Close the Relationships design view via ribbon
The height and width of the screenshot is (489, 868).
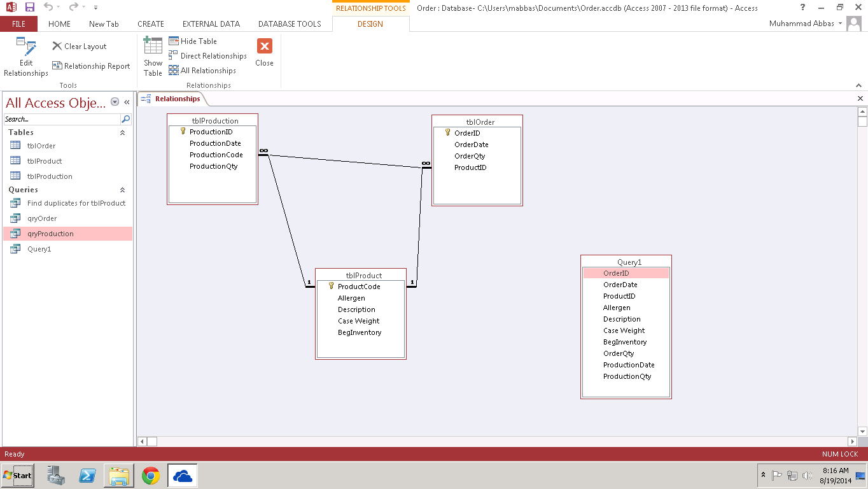point(264,52)
